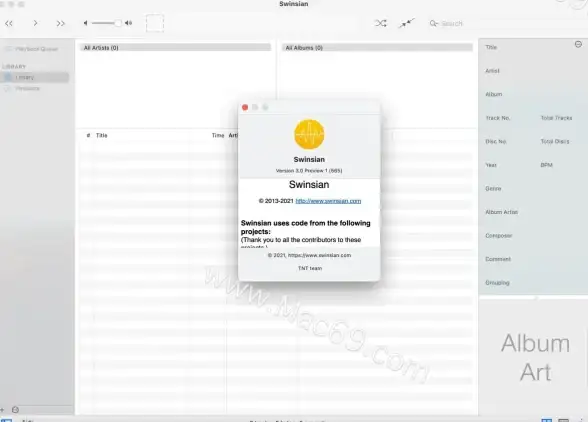Click the © 2021 swinsian.com footer text
Viewport: 588px width, 422px height.
(309, 255)
